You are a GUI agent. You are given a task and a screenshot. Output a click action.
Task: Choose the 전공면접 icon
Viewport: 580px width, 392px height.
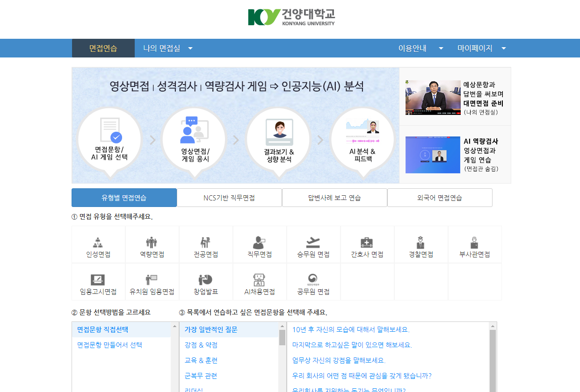[206, 244]
